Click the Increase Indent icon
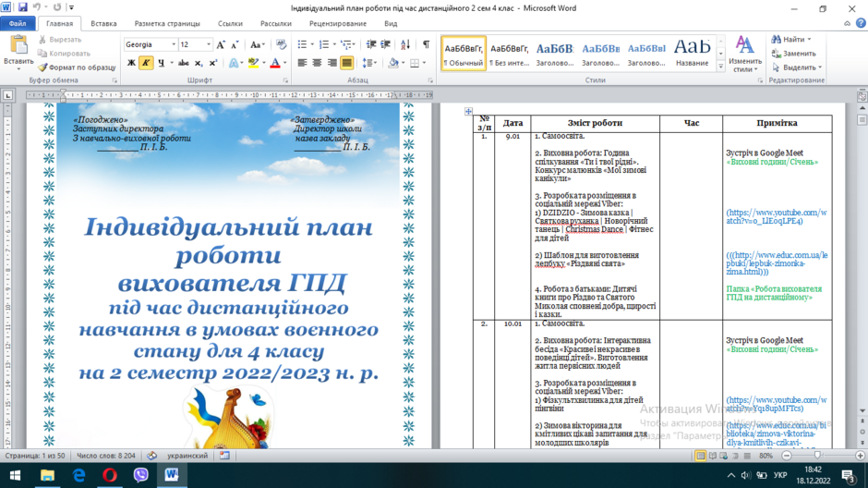Viewport: 868px width, 488px height. (385, 44)
